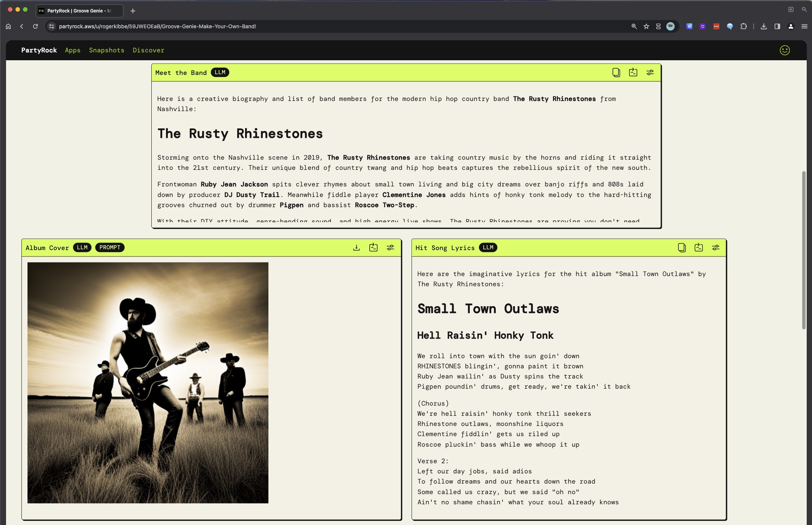Screen dimensions: 812x525
Task: Open Hit Song Lyrics settings sliders
Action: coord(715,247)
